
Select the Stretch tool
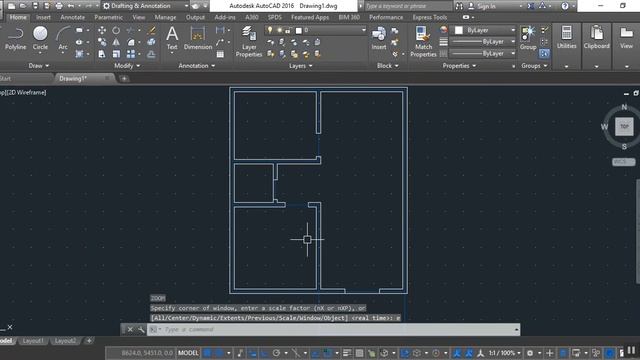(x=102, y=54)
